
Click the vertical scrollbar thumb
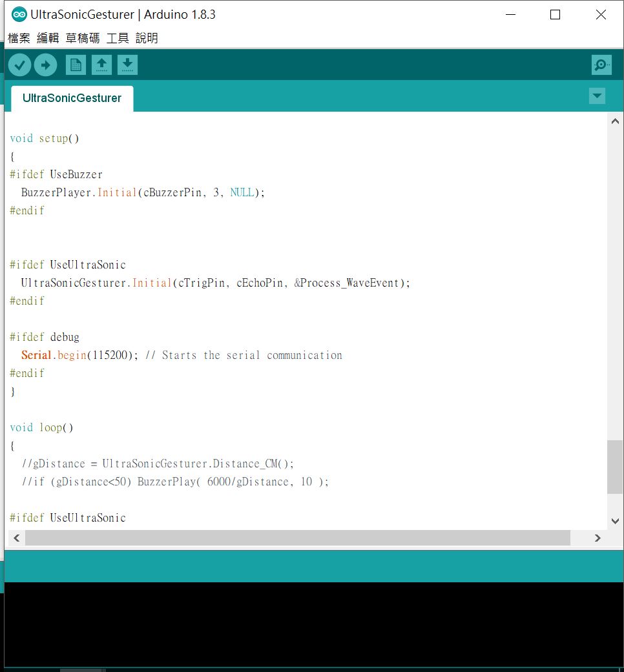[615, 466]
